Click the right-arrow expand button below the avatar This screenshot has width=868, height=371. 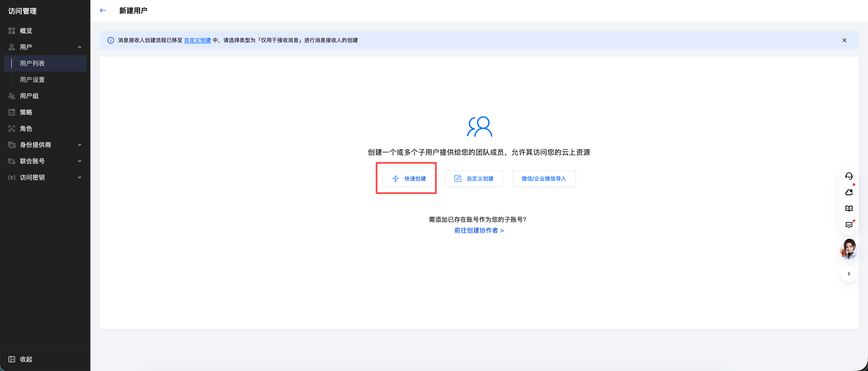tap(849, 273)
